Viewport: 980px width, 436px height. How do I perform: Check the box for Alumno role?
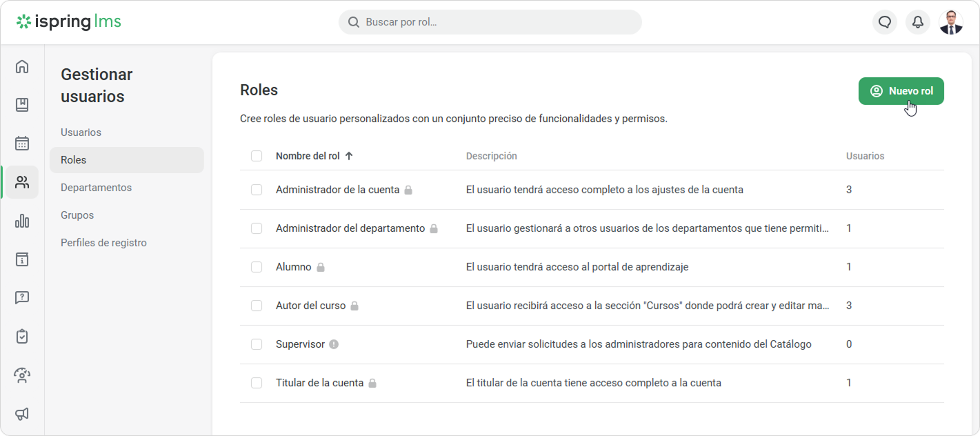(257, 267)
